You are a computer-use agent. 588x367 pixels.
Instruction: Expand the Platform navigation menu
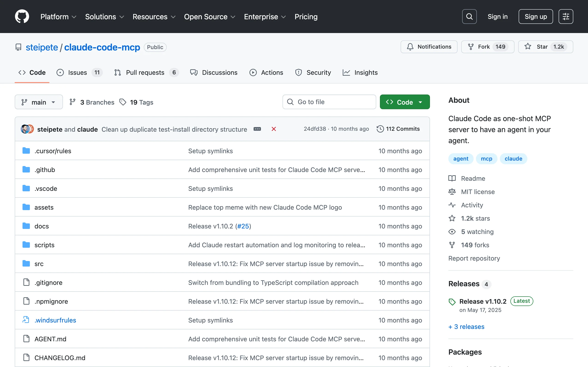click(x=58, y=17)
